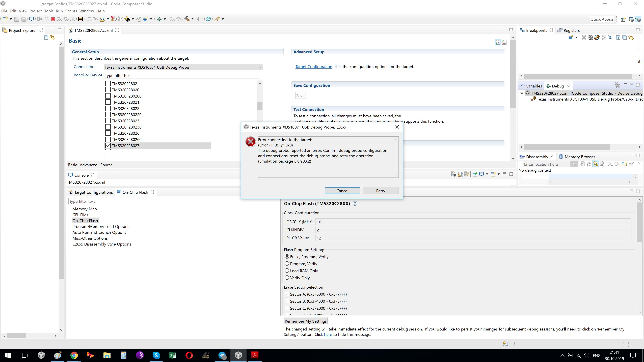
Task: Click Link with Editor in Project Explorer
Action: [x=52, y=38]
